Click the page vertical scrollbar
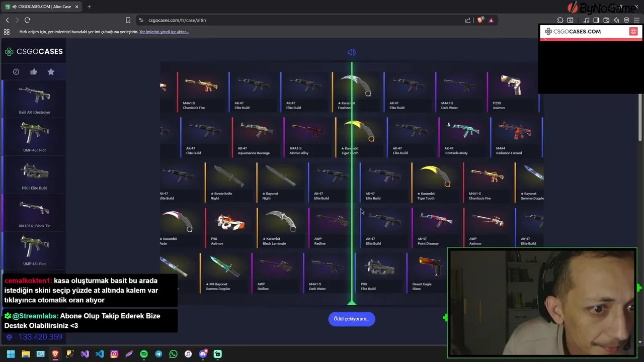Image resolution: width=644 pixels, height=362 pixels. click(x=641, y=117)
